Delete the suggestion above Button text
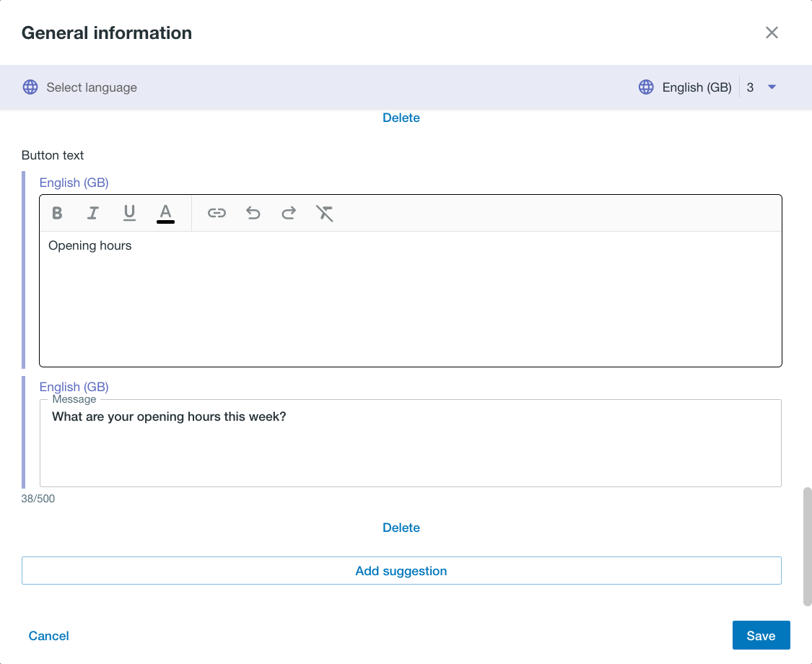Viewport: 812px width, 664px height. coord(401,118)
